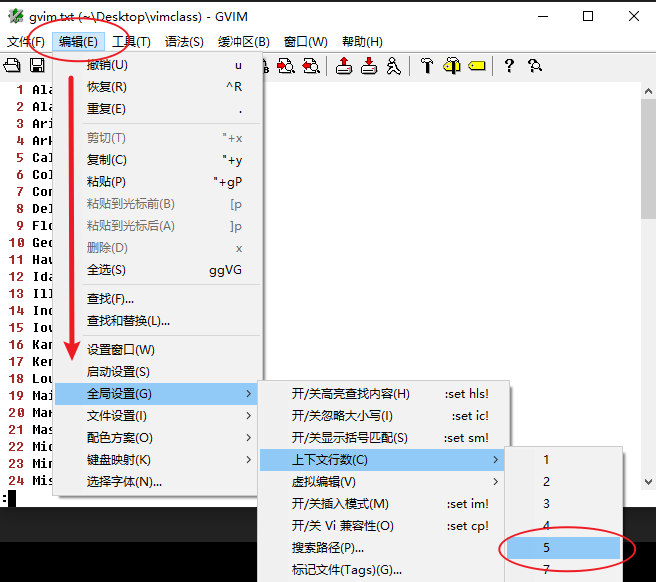
Task: Click the Find Next toolbar icon
Action: pyautogui.click(x=286, y=66)
